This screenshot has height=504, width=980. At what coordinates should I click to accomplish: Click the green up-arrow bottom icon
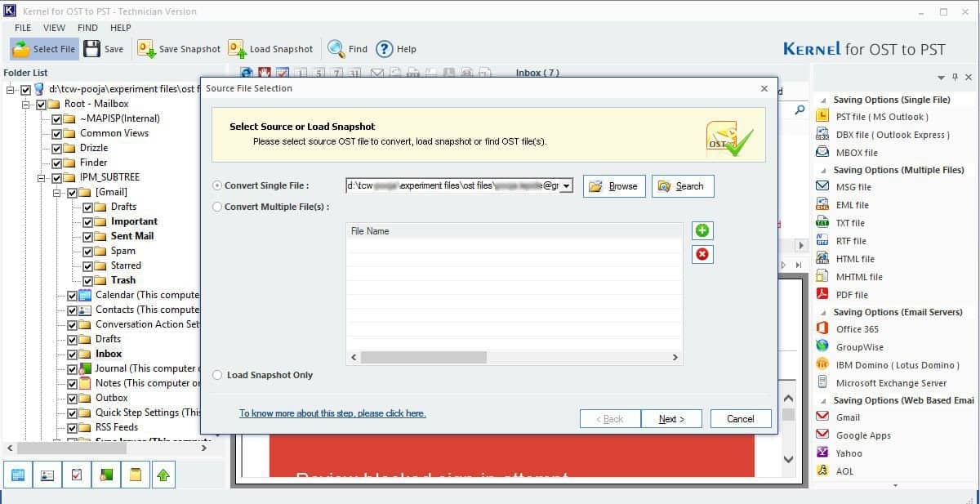point(164,475)
